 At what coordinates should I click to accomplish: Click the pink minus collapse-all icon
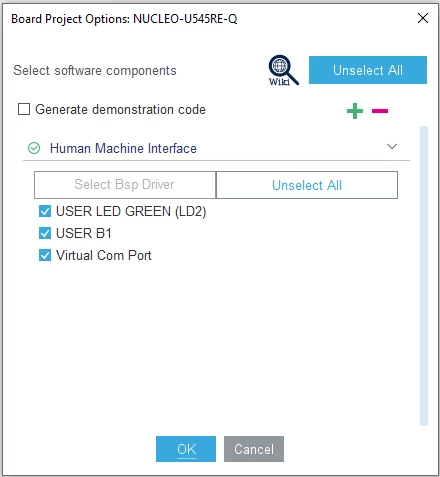point(380,111)
